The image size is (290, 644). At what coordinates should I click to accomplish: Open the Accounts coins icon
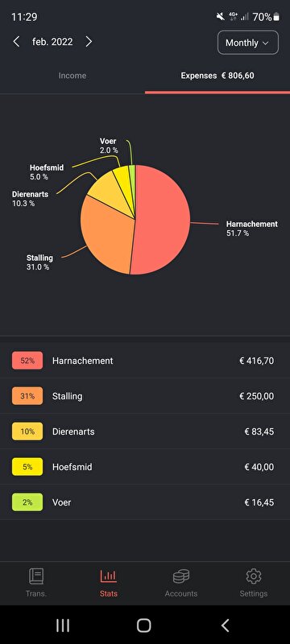click(x=181, y=576)
